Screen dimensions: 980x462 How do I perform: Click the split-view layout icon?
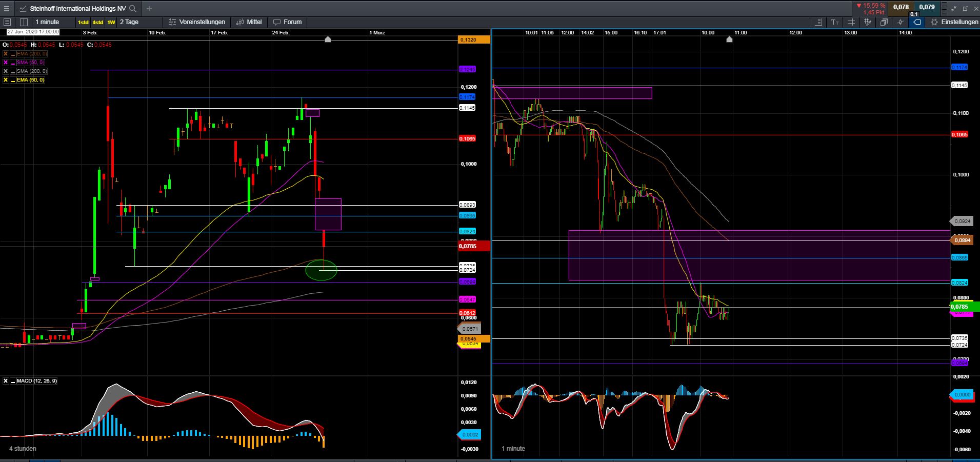point(24,22)
